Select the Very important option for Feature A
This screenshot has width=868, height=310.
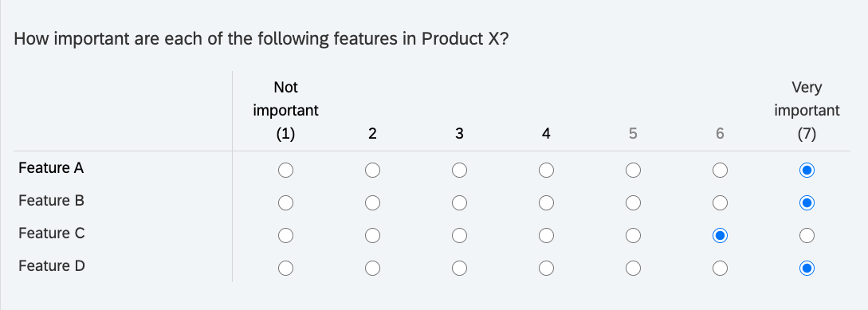point(807,171)
